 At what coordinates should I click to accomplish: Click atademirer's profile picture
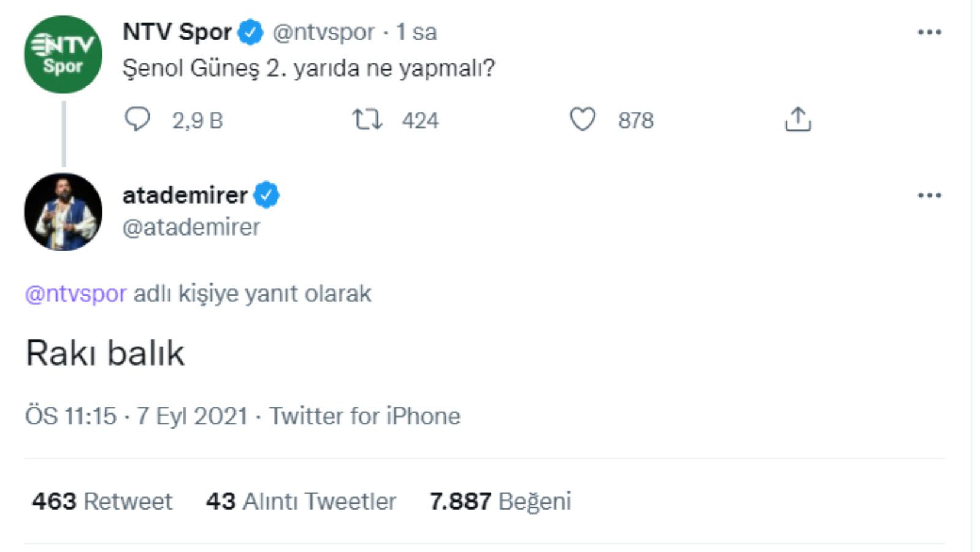[x=62, y=212]
